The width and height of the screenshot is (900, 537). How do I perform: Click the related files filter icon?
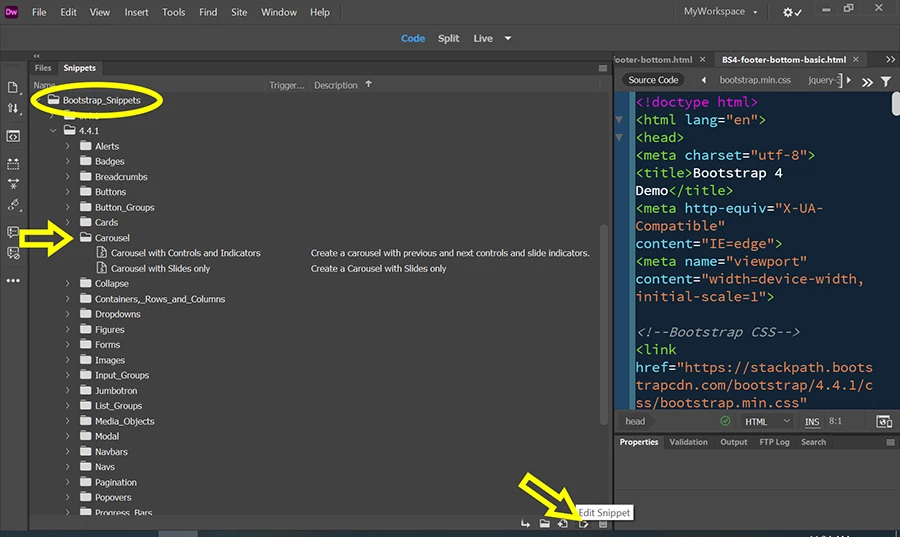[886, 82]
